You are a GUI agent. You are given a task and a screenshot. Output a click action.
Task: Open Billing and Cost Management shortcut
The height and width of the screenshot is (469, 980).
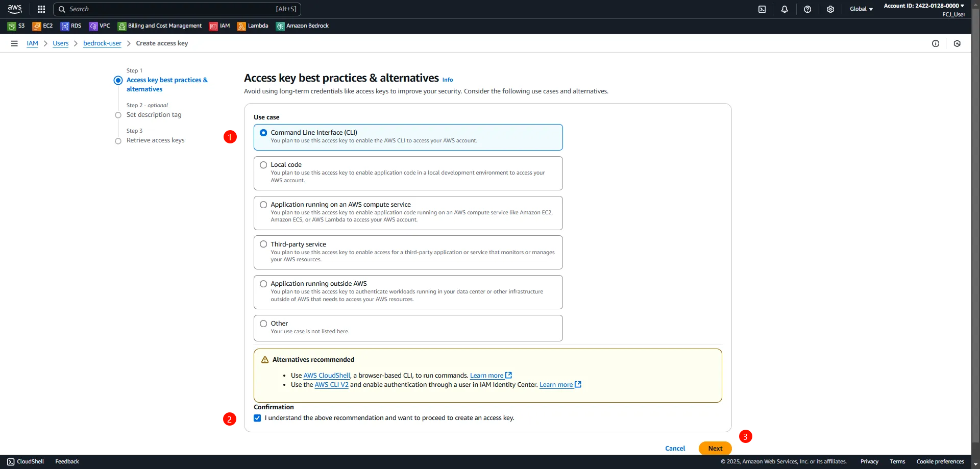[160, 26]
